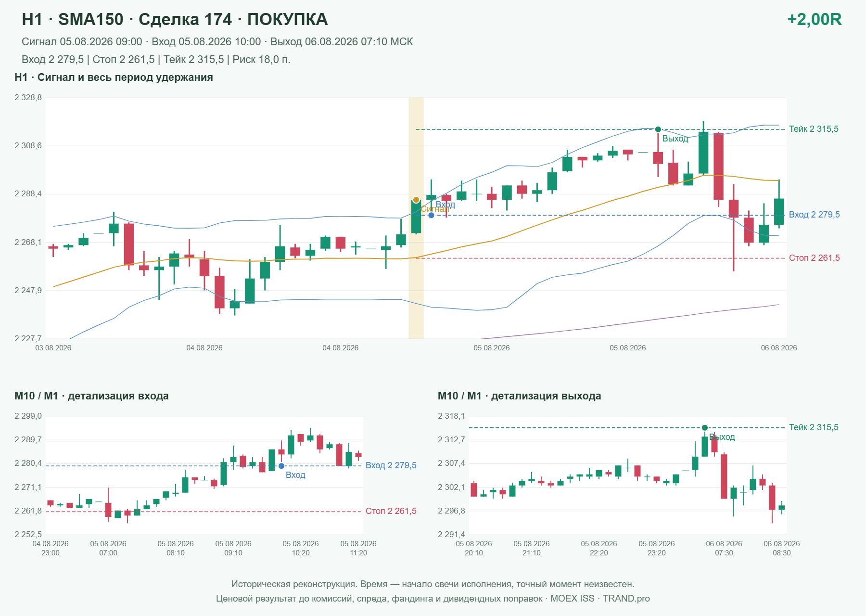The image size is (866, 616).
Task: Click 'Стоп 2 261,5' label in entry detail chart
Action: (x=391, y=511)
